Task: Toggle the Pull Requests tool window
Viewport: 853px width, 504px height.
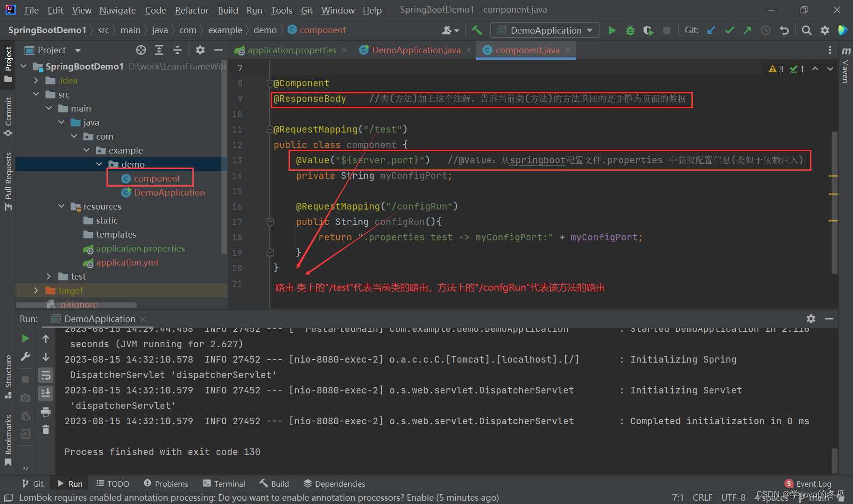Action: click(x=8, y=181)
